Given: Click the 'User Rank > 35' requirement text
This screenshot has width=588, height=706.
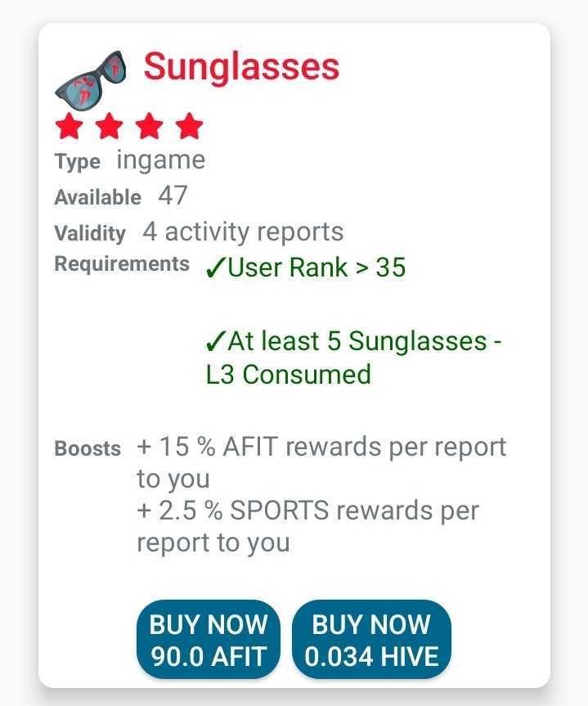Looking at the screenshot, I should [x=316, y=268].
